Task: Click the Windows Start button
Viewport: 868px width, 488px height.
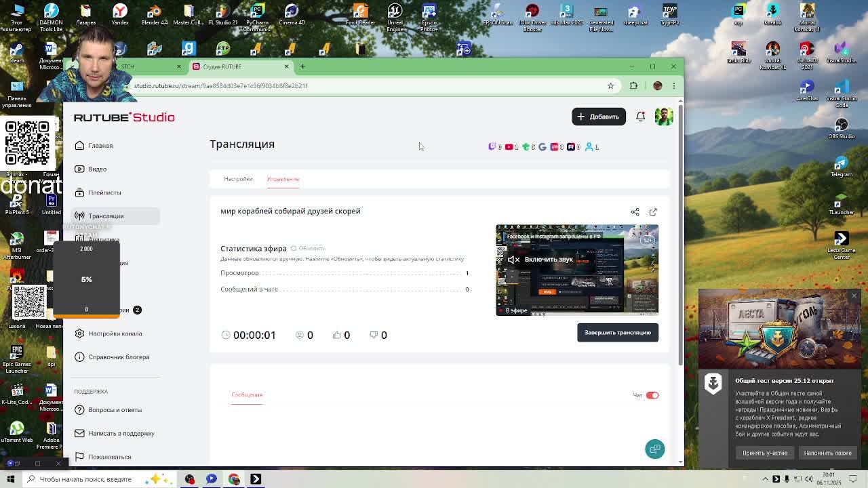Action: click(x=10, y=479)
